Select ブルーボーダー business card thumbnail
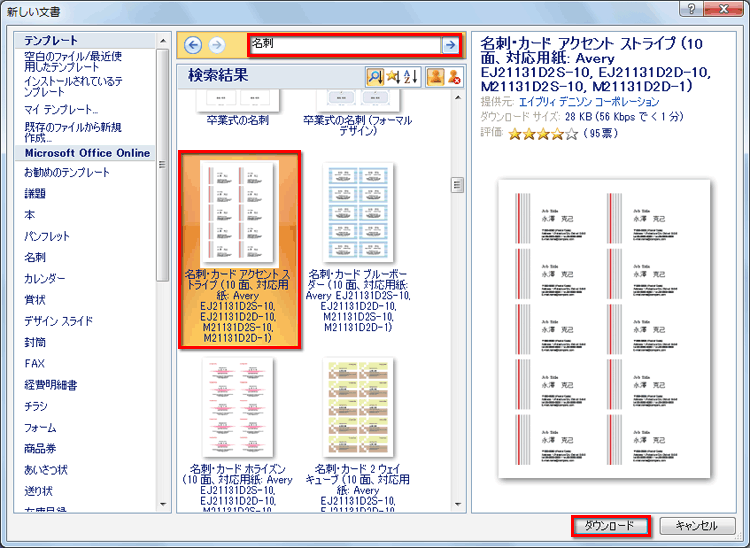The width and height of the screenshot is (750, 548). pos(358,212)
